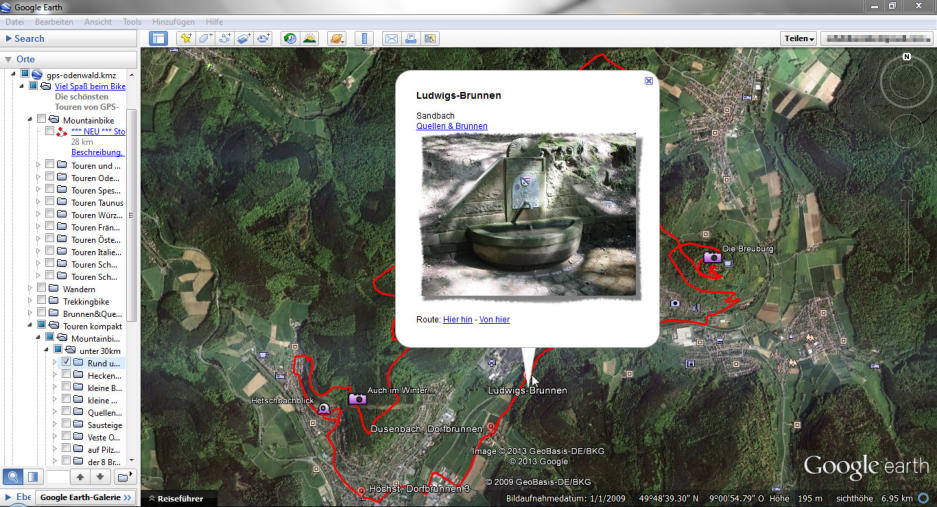Open the Teilen dropdown button
Image resolution: width=937 pixels, height=507 pixels.
point(799,38)
